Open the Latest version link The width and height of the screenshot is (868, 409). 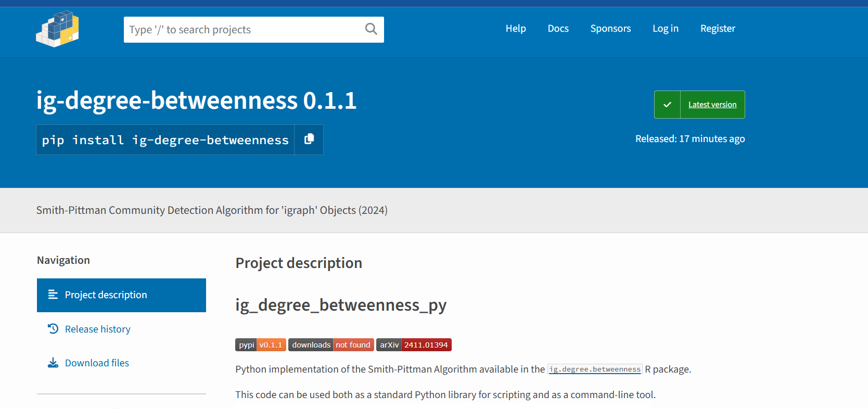coord(712,105)
